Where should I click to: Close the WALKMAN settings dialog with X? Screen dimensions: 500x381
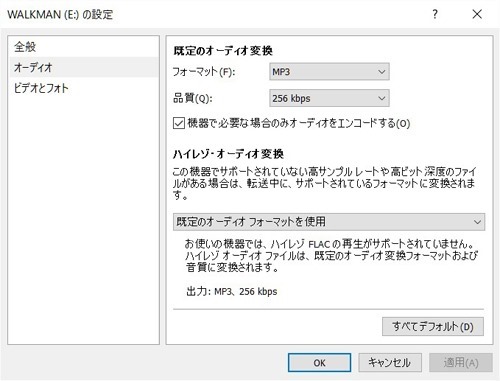coord(477,14)
